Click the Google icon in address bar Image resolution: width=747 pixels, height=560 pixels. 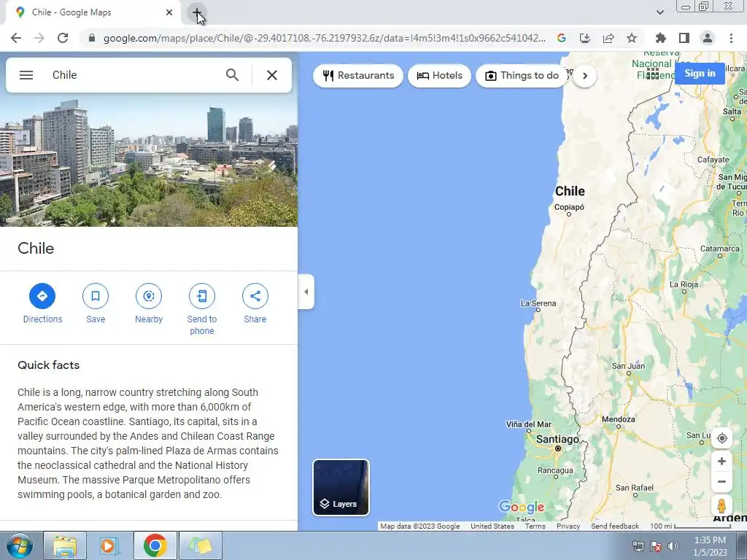pos(562,38)
